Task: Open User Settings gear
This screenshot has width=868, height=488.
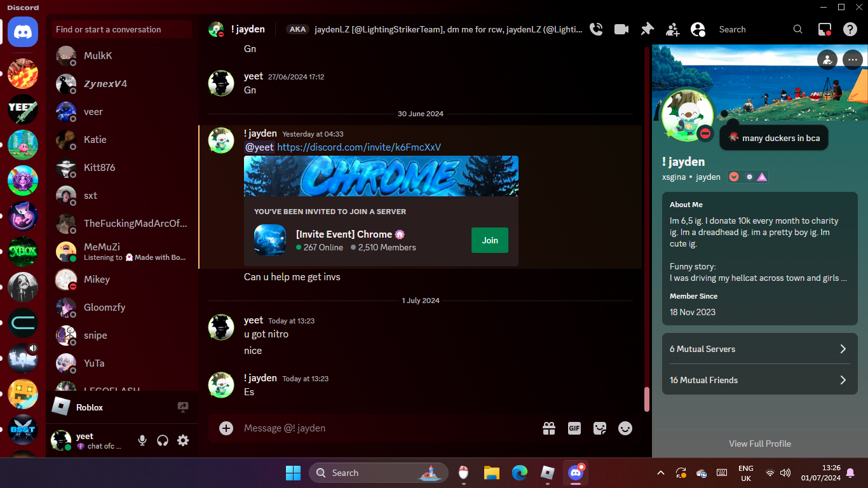Action: pos(183,440)
